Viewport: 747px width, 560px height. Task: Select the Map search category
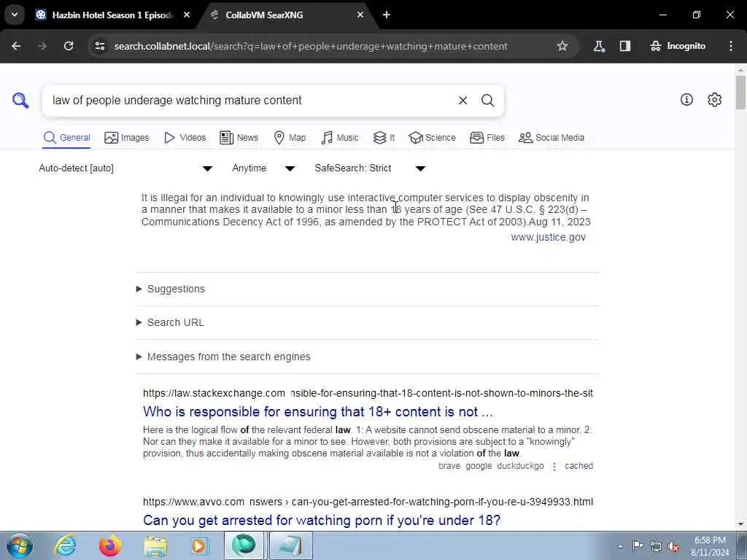click(290, 138)
